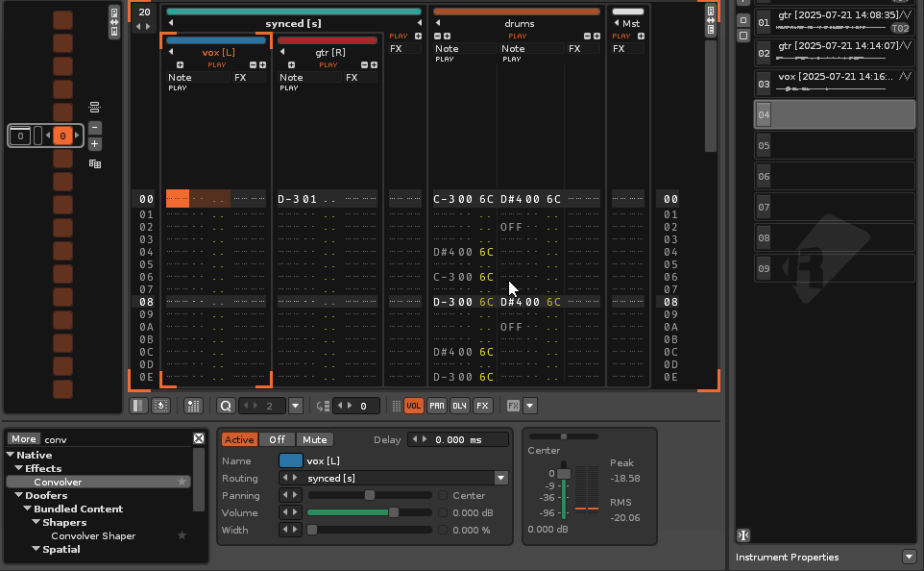Enable the Width automation checkbox beside 0.000 %
This screenshot has width=924, height=571.
tap(443, 530)
